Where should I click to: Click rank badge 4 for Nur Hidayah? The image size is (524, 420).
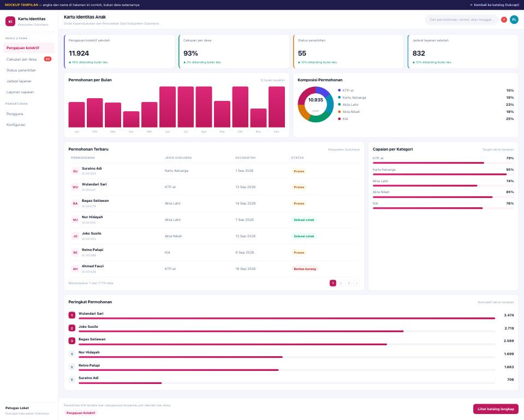tap(72, 354)
